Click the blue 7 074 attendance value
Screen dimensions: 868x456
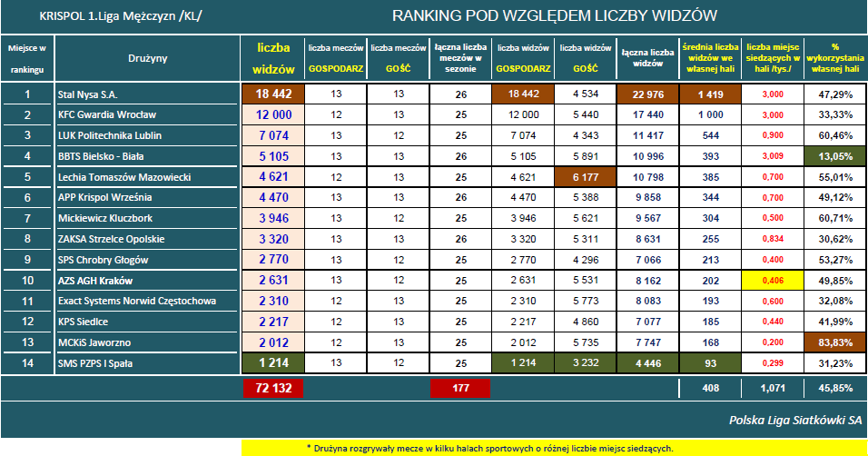click(273, 135)
